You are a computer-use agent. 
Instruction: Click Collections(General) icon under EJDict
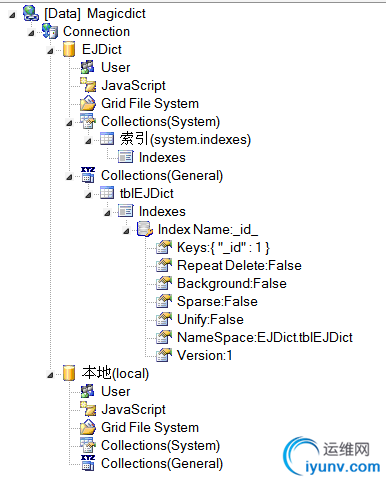tap(88, 175)
